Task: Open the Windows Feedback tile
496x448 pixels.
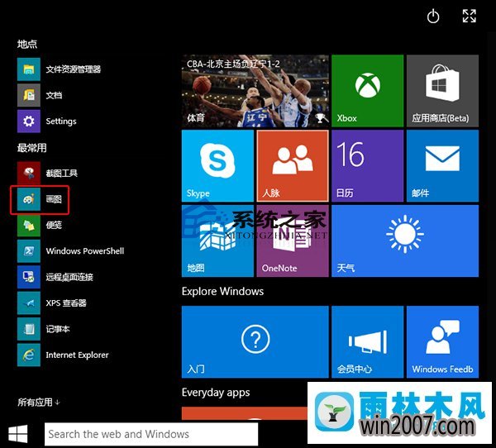Action: (442, 341)
